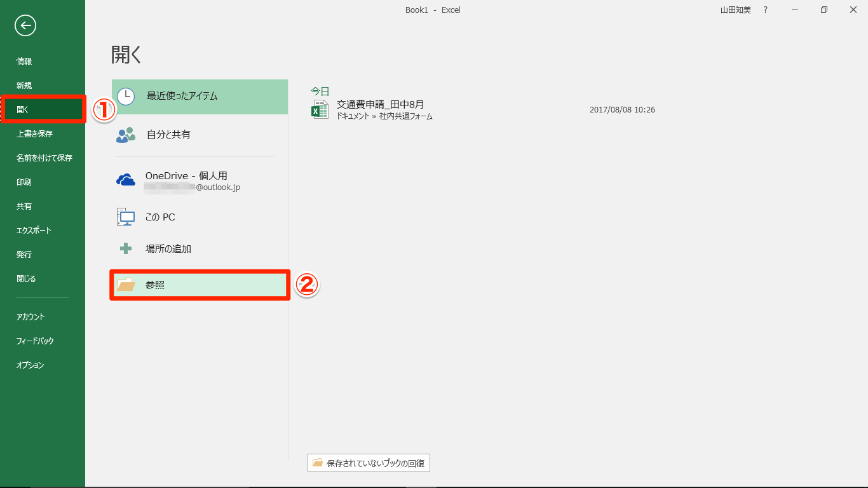Image resolution: width=868 pixels, height=488 pixels.
Task: Click the folder icon next to 参照
Action: click(x=126, y=285)
